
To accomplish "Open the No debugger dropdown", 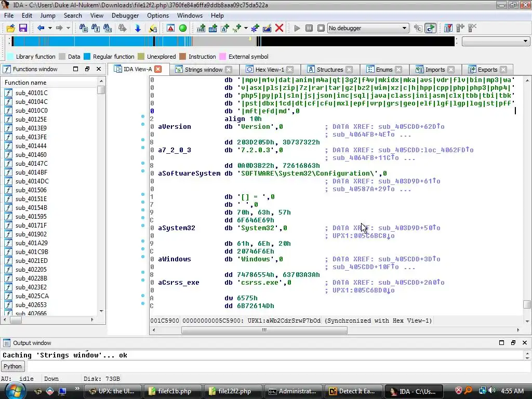I will [x=368, y=28].
